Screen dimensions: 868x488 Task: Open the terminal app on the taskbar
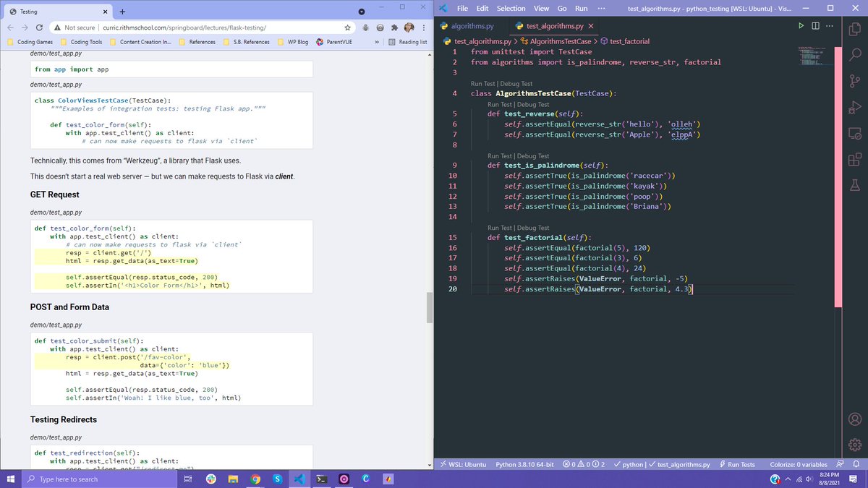coord(322,479)
